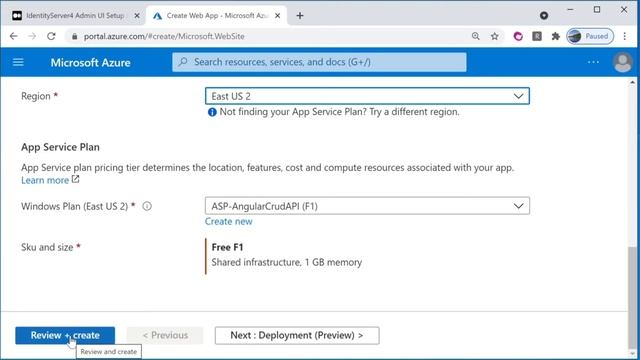Click the Region field label
640x360 pixels.
pyautogui.click(x=36, y=96)
